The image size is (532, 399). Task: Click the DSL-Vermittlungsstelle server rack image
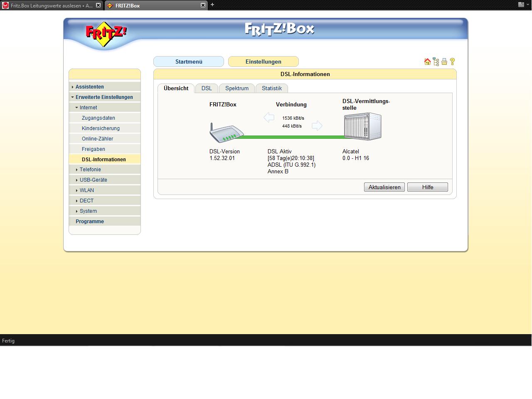362,126
